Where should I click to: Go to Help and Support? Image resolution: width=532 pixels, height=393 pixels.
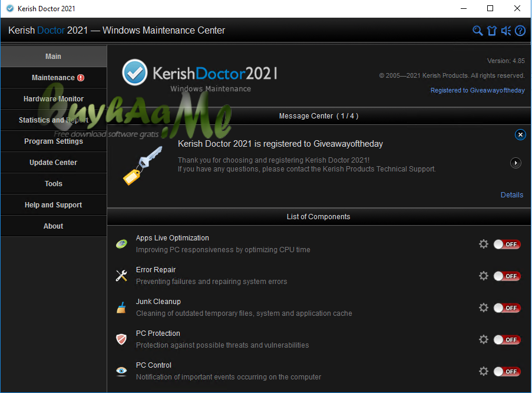54,205
